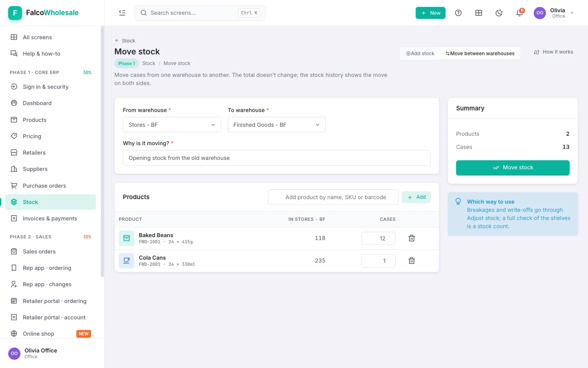Open Olivia Office profile at sidebar bottom

tap(52, 353)
